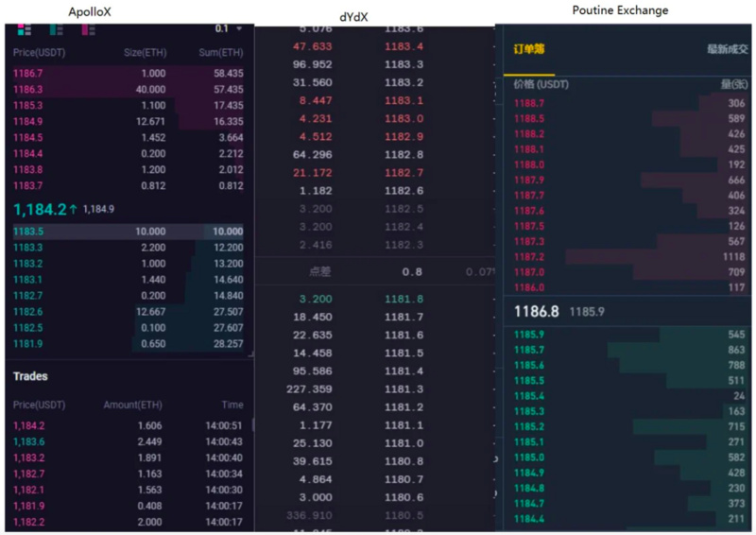Click the 价格 (USDT) column header in Poutine Exchange
Image resolution: width=756 pixels, height=535 pixels.
(541, 84)
